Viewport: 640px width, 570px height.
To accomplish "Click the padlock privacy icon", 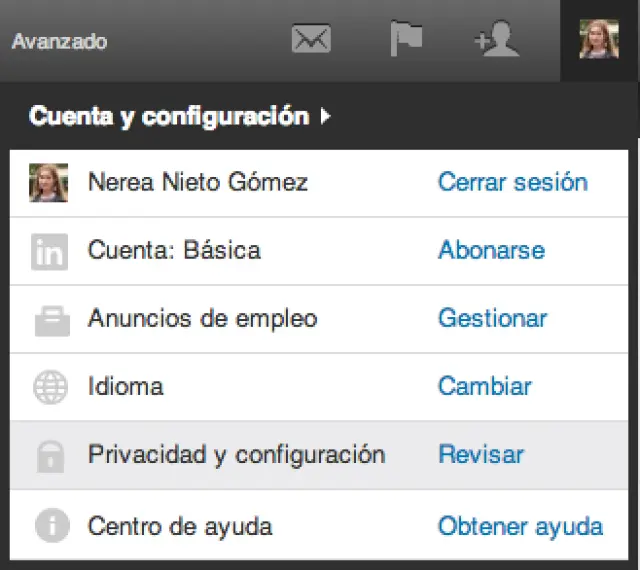I will coord(49,455).
